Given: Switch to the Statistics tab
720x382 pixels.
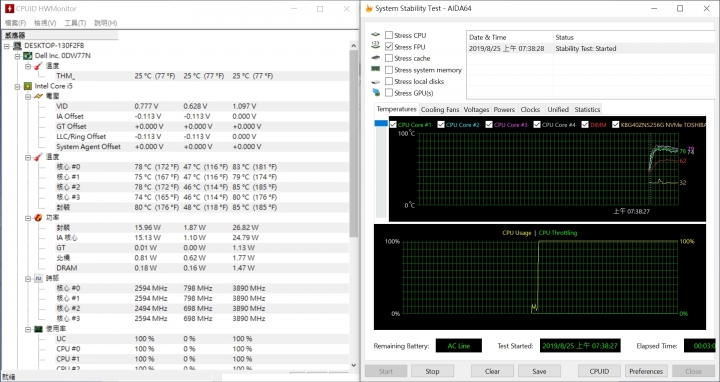Looking at the screenshot, I should click(587, 109).
